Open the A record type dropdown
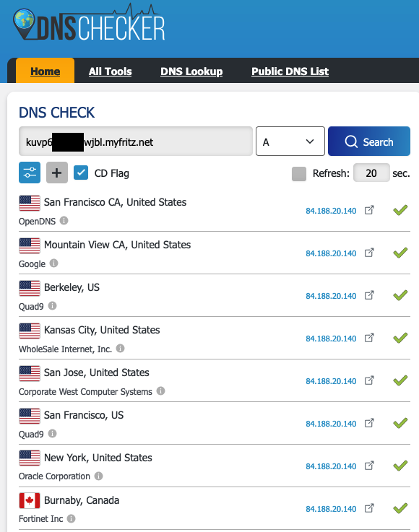419x532 pixels. (x=290, y=141)
